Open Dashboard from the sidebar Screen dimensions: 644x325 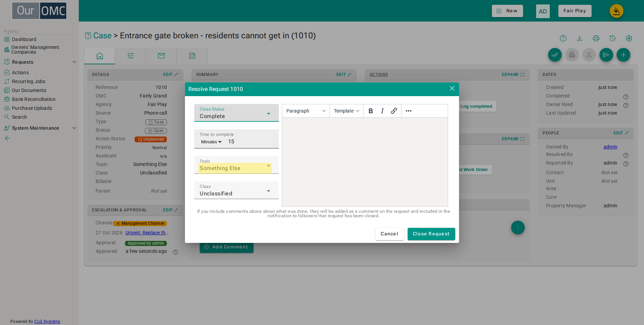point(24,39)
